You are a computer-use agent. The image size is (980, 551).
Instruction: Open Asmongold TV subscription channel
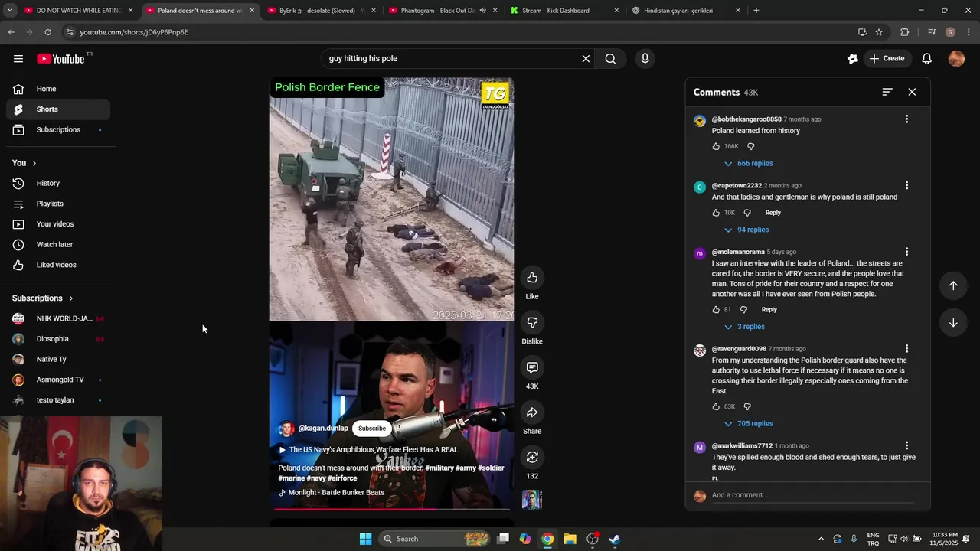pyautogui.click(x=58, y=380)
